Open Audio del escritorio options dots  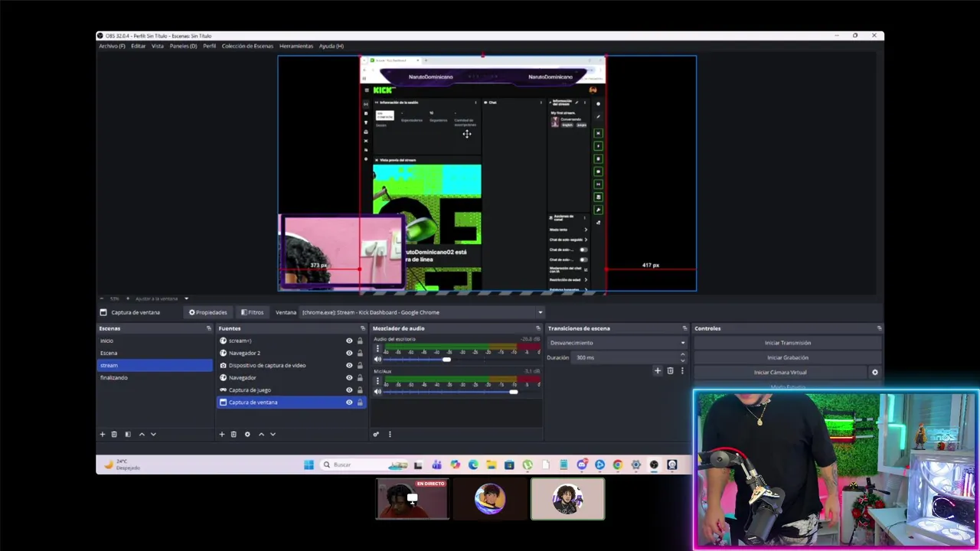point(377,348)
